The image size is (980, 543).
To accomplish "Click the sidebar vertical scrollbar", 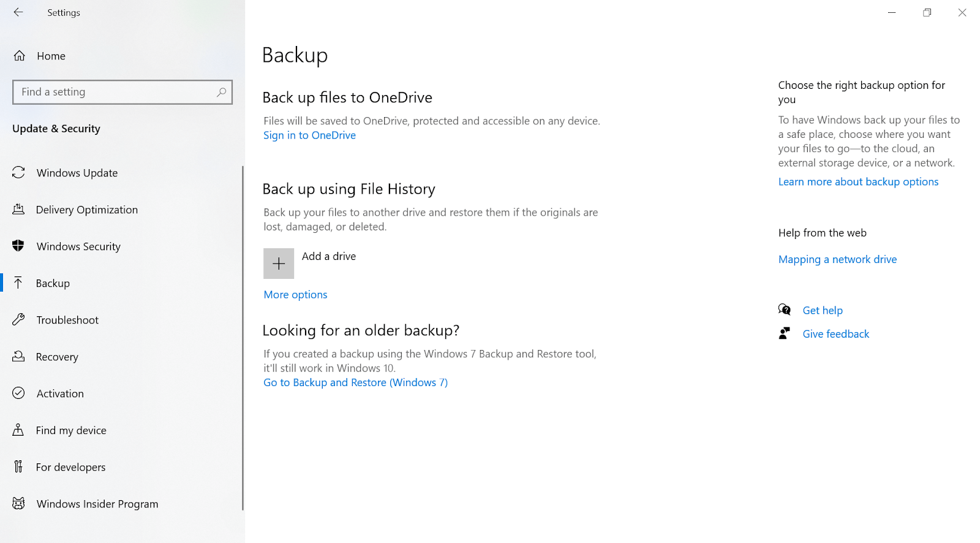I will (x=243, y=337).
